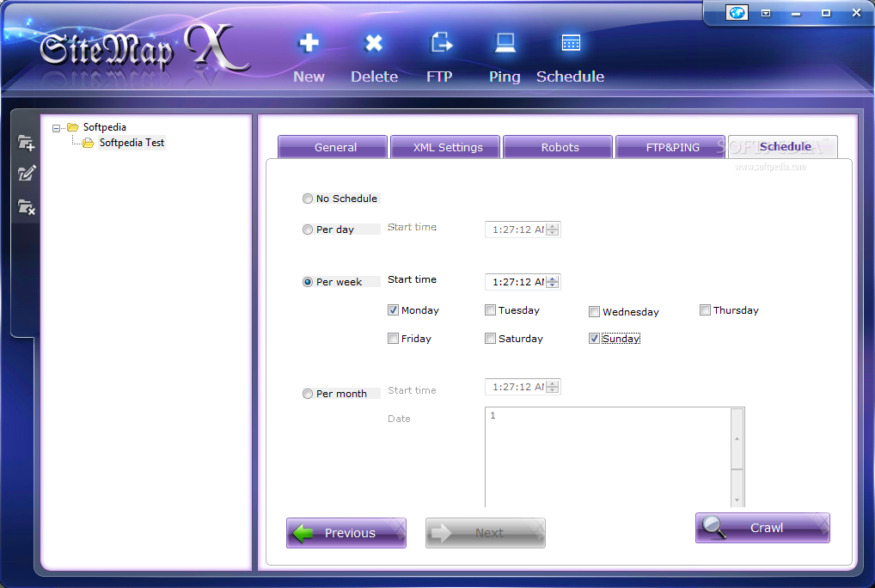Open the title bar dropdown menu icon

(766, 13)
